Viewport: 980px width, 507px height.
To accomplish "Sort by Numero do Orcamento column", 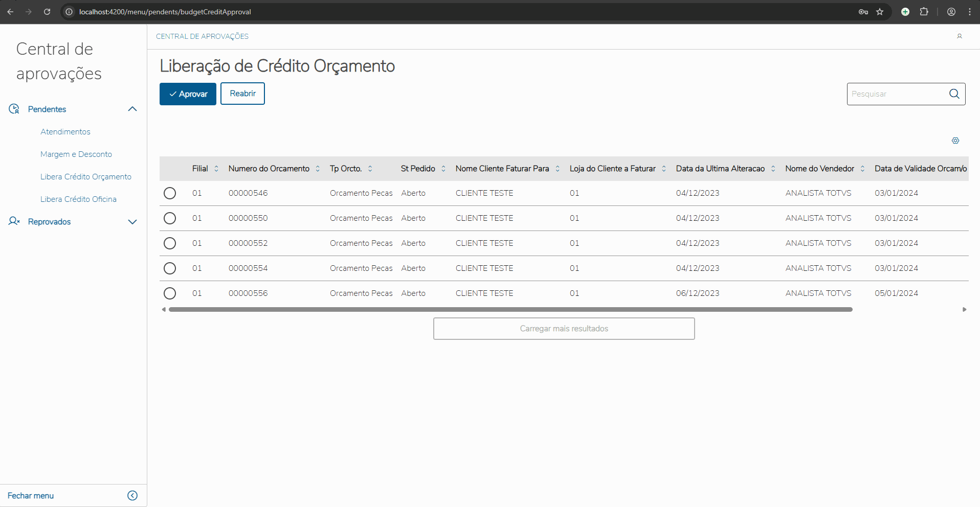I will (x=318, y=169).
